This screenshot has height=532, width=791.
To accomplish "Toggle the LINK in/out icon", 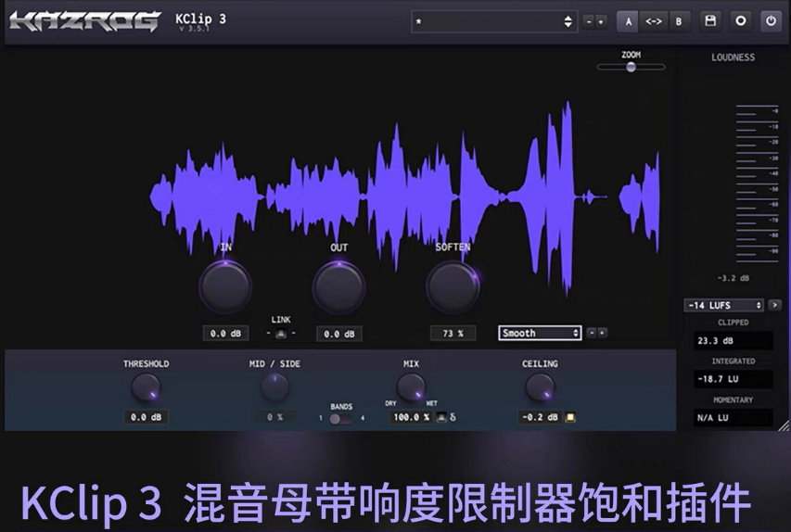I will point(281,334).
